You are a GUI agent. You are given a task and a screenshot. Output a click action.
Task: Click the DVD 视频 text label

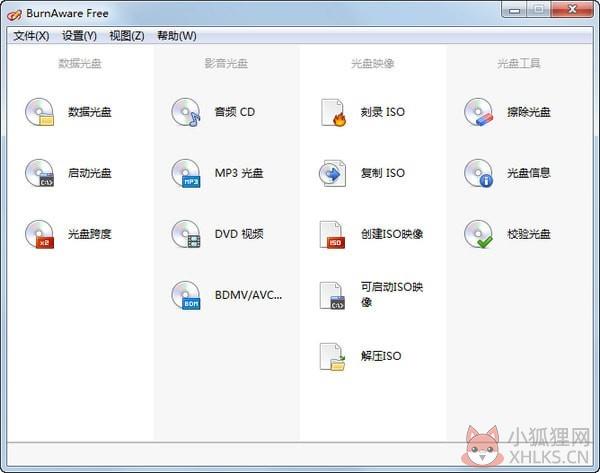pyautogui.click(x=239, y=234)
